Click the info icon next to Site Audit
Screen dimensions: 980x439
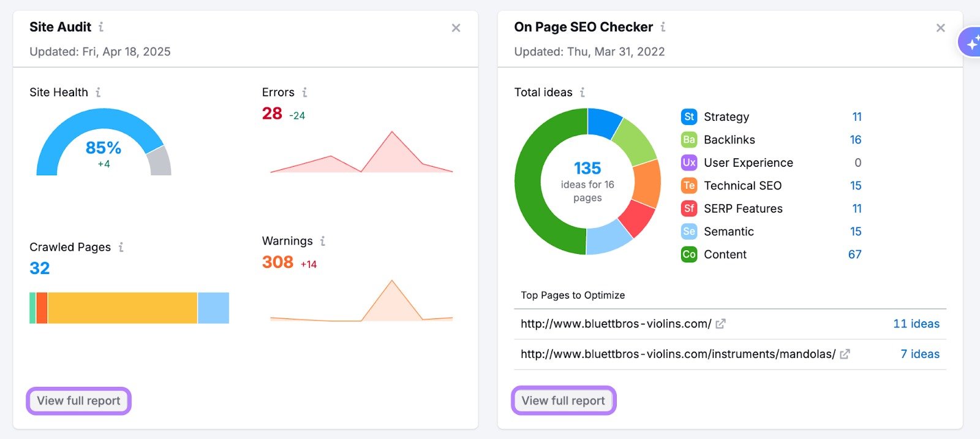pos(101,27)
